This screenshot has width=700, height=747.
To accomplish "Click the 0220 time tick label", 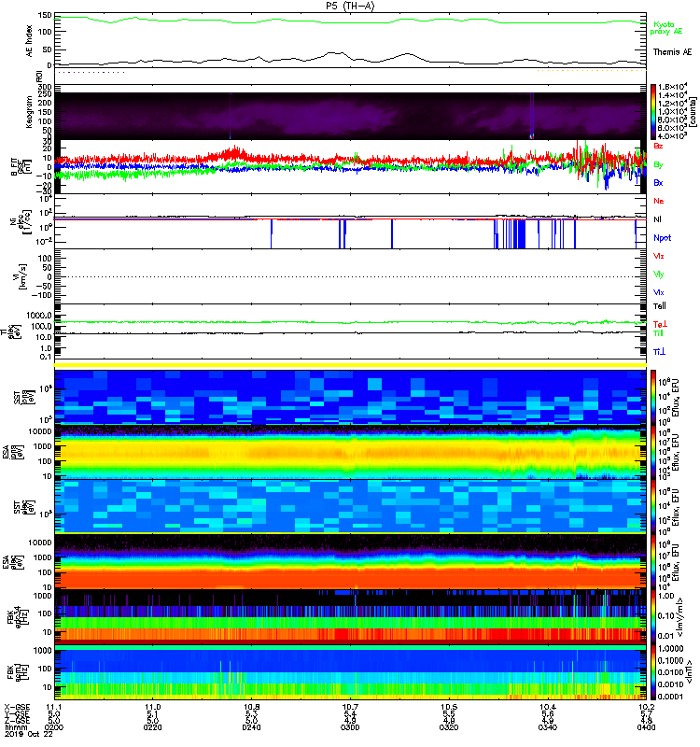I will pyautogui.click(x=152, y=727).
